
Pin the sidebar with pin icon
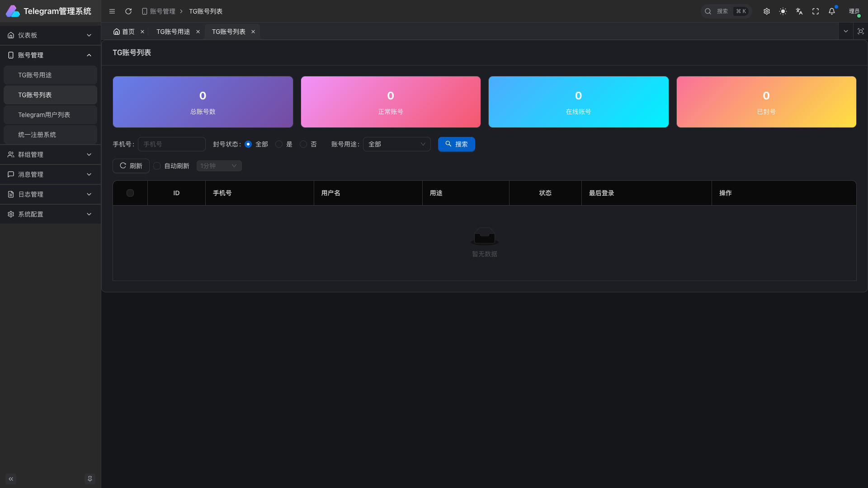point(90,479)
